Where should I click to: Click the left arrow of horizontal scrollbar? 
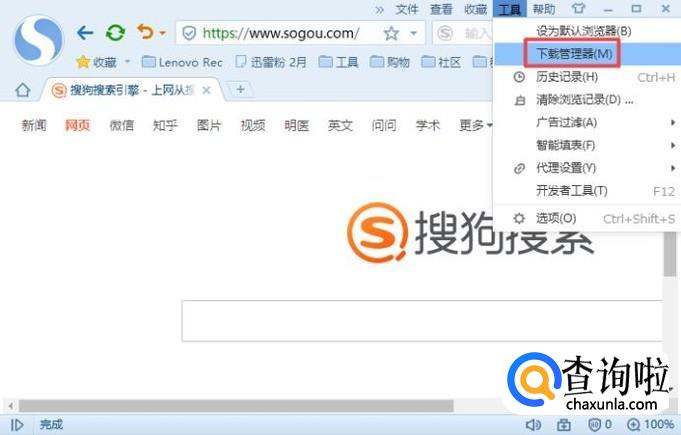point(10,406)
